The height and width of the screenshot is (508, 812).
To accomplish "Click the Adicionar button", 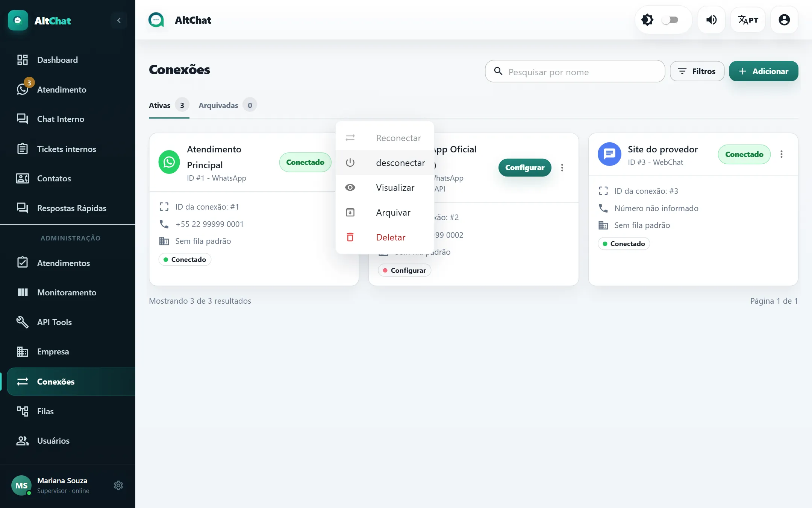I will (x=764, y=71).
